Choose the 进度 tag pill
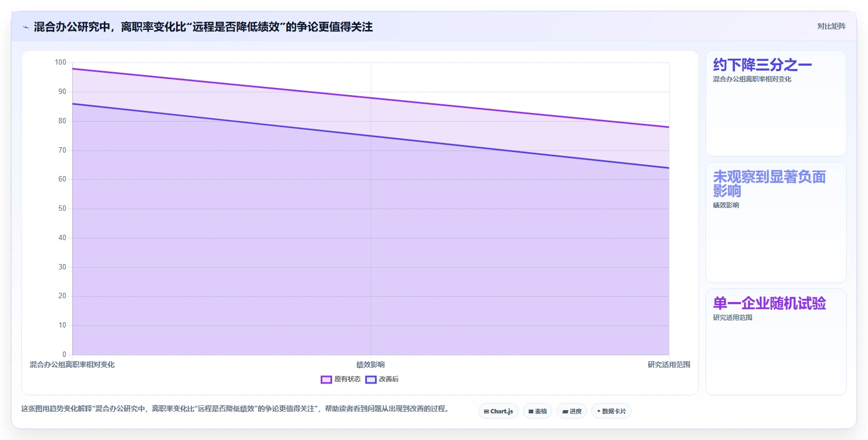This screenshot has width=868, height=440. tap(572, 411)
